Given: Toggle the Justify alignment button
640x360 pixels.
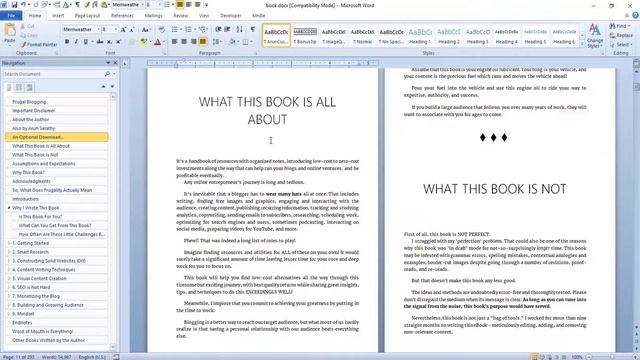Looking at the screenshot, I should 203,42.
